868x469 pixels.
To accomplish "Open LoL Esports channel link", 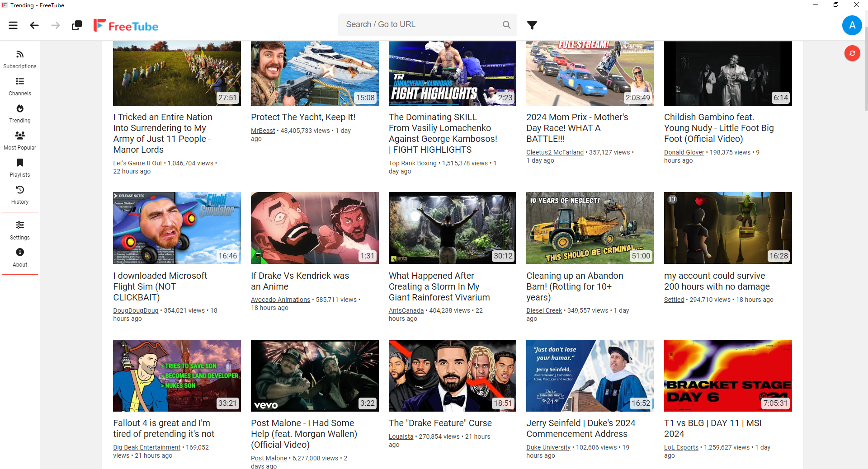I will [x=681, y=447].
